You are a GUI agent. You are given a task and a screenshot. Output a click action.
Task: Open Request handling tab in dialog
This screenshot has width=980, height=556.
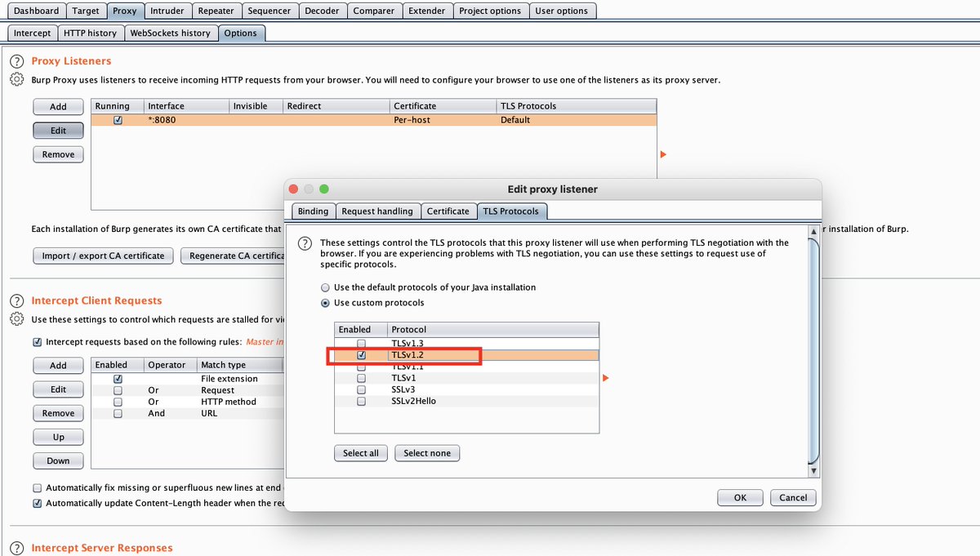click(x=377, y=211)
